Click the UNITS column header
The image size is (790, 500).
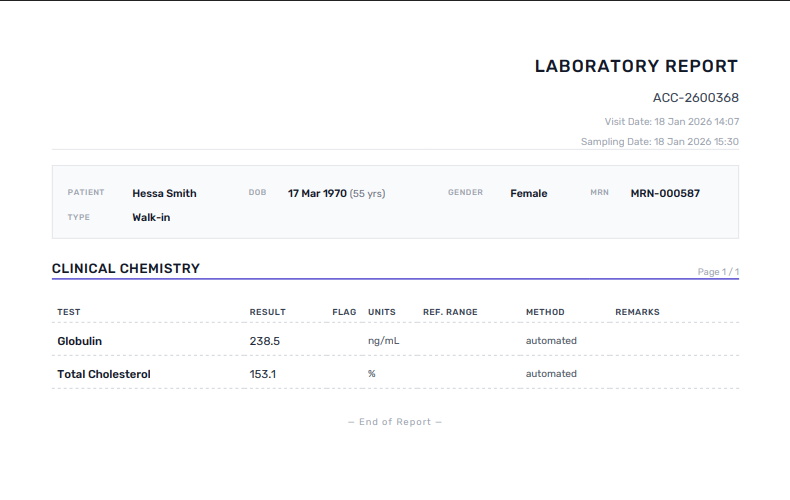(381, 312)
